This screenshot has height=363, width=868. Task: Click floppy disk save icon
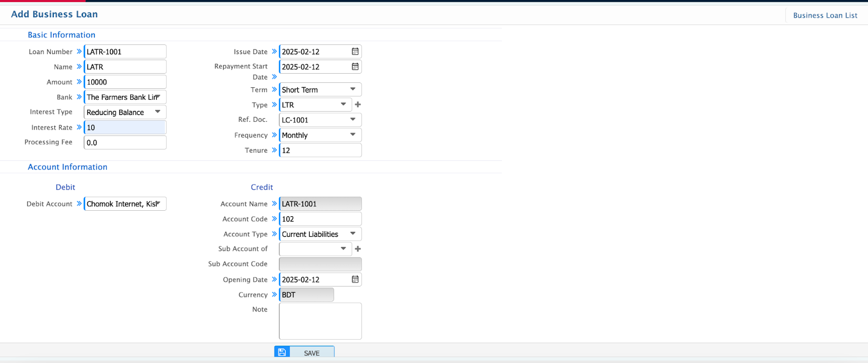(x=282, y=353)
